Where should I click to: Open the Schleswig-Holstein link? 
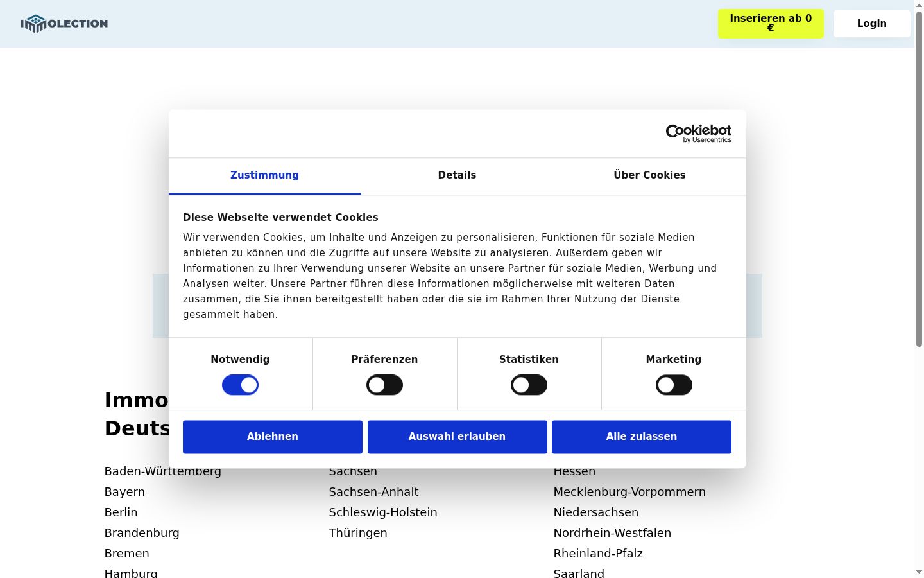pos(383,512)
